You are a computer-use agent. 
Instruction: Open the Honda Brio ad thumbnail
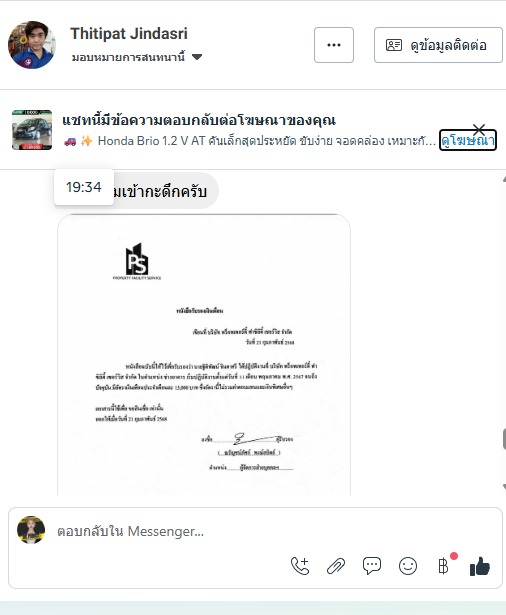click(x=32, y=130)
